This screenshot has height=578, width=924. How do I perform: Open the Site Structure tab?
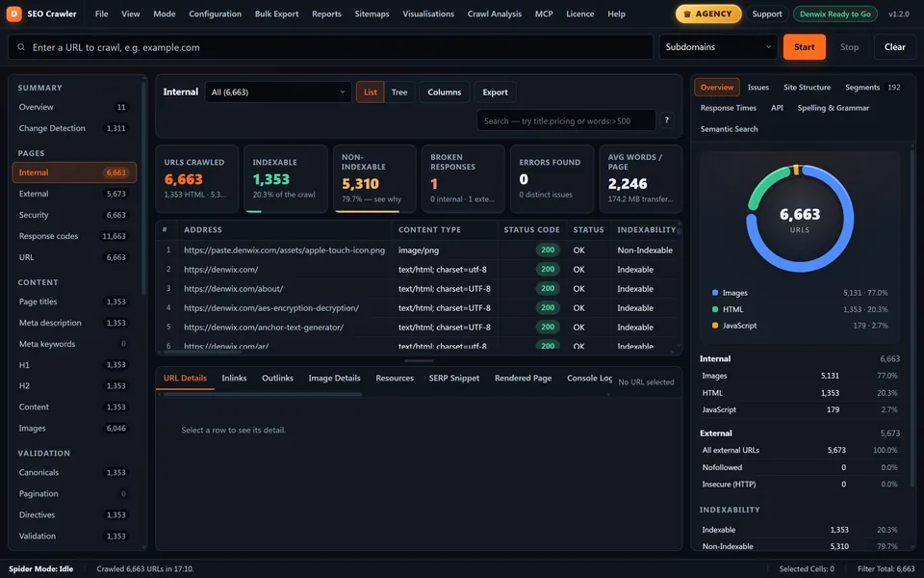click(x=807, y=88)
